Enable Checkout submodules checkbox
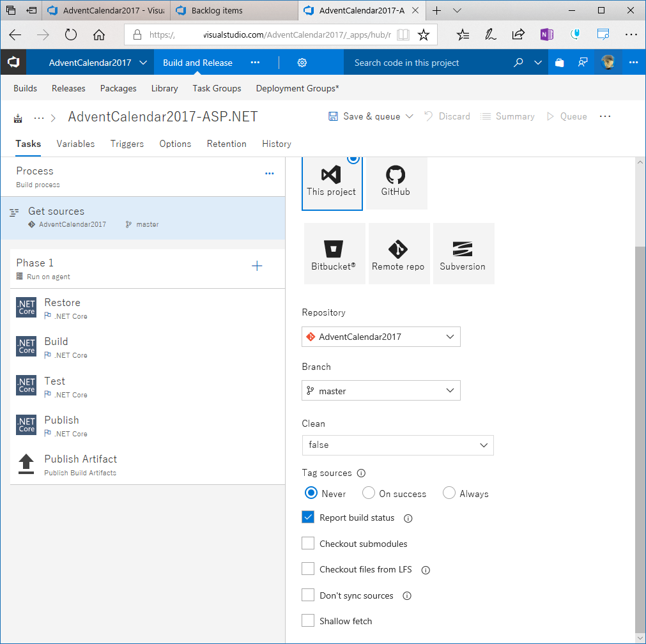Viewport: 646px width, 644px height. (x=308, y=543)
